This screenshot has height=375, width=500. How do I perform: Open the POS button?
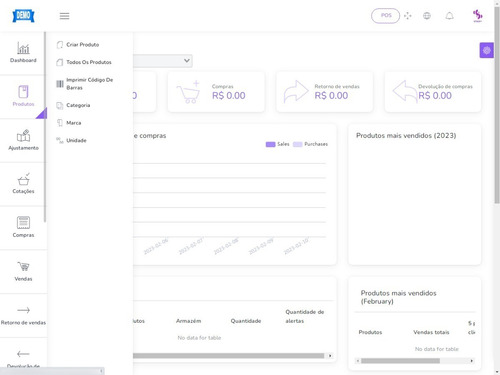(386, 15)
